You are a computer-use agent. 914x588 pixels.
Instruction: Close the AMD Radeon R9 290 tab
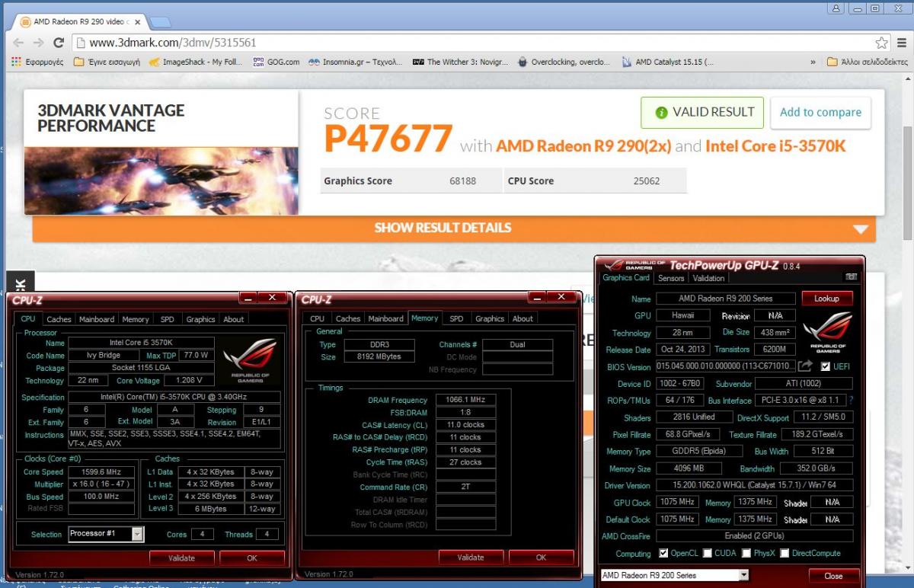tap(137, 21)
